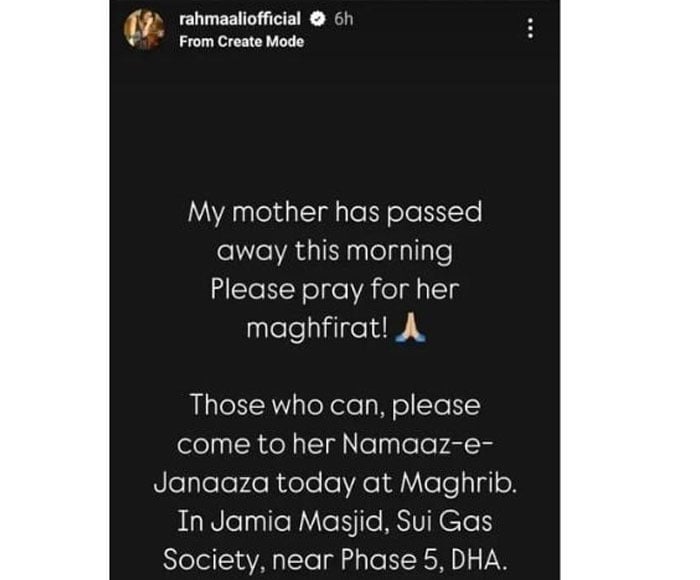Open the three-dot more options menu
The image size is (700, 580).
(530, 30)
